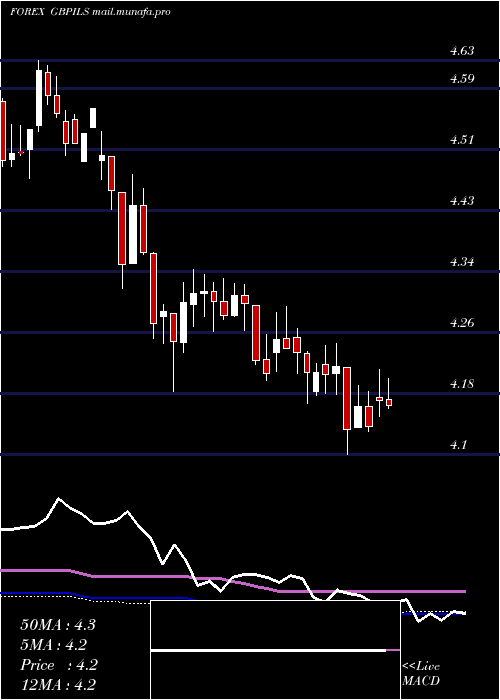Viewport: 500px width, 700px height.
Task: Select the 4.59 price level label
Action: coord(462,79)
